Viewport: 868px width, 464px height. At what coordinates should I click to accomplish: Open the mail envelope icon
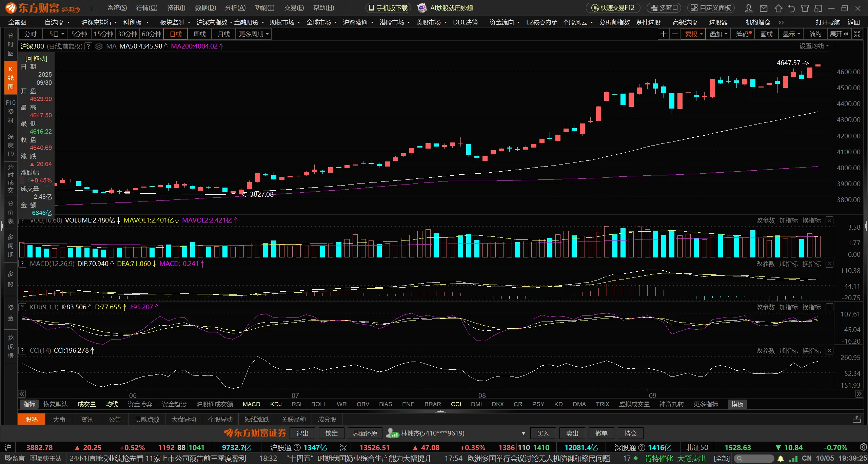(763, 8)
